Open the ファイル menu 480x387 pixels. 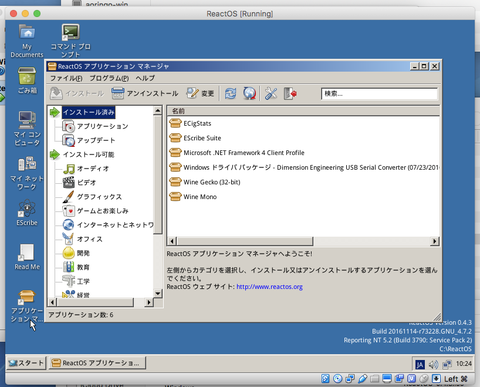(66, 78)
